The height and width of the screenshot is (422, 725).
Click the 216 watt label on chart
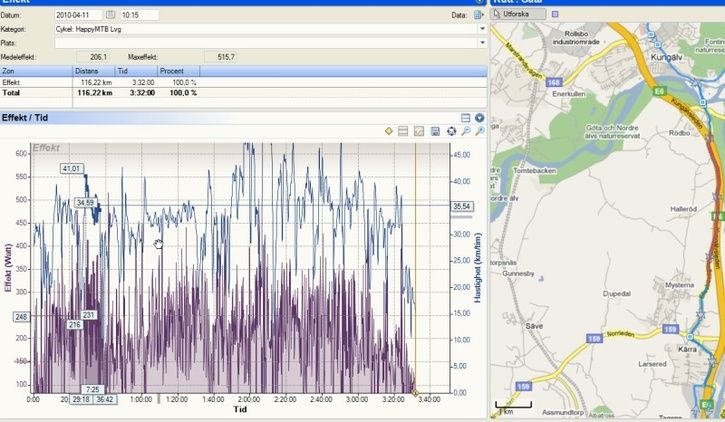75,324
